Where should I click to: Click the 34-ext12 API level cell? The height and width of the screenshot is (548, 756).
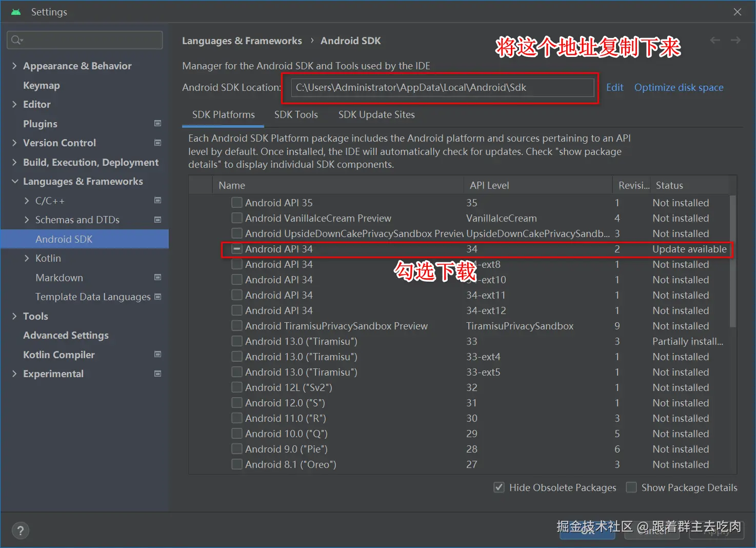[486, 310]
